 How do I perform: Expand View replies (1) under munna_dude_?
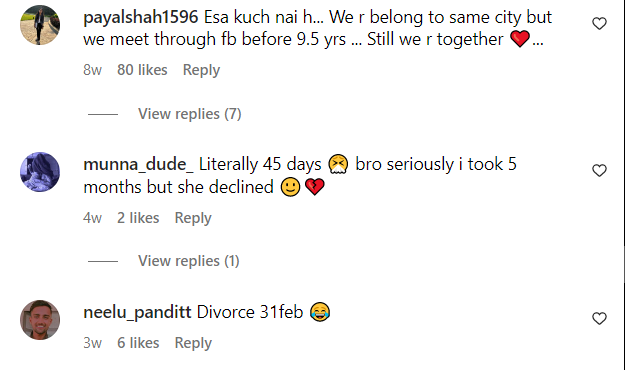click(189, 261)
